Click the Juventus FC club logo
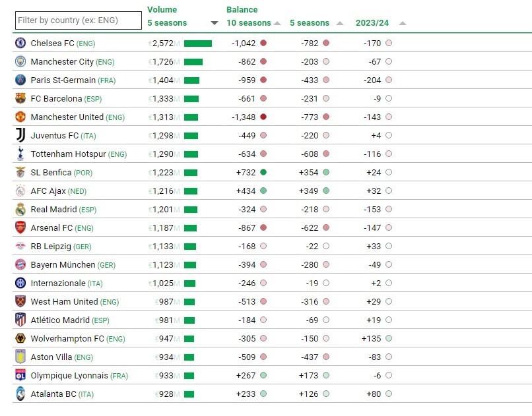532x416 pixels. [20, 135]
